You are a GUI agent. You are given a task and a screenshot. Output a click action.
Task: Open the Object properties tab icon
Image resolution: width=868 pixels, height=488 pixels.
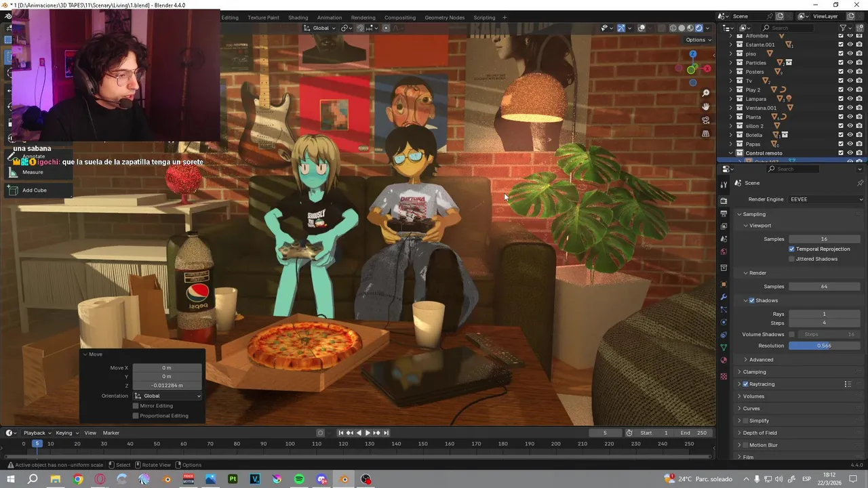(x=724, y=284)
